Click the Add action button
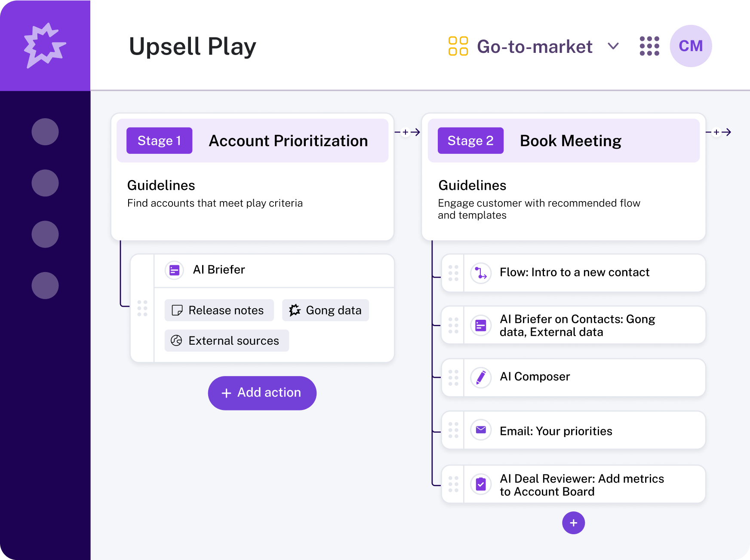 (262, 392)
